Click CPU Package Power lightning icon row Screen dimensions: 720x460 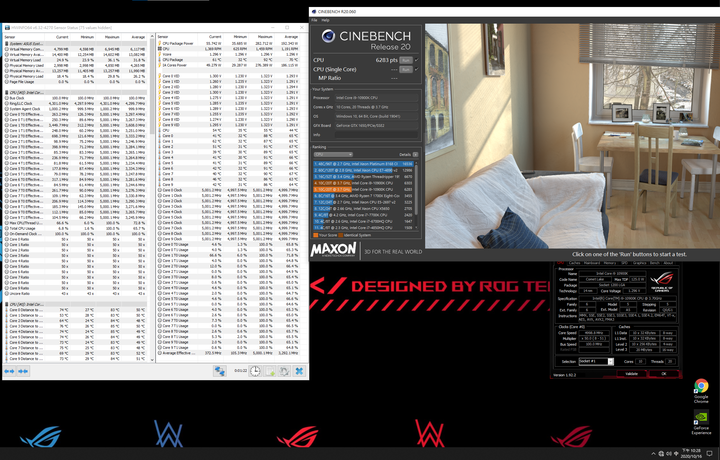pos(228,43)
